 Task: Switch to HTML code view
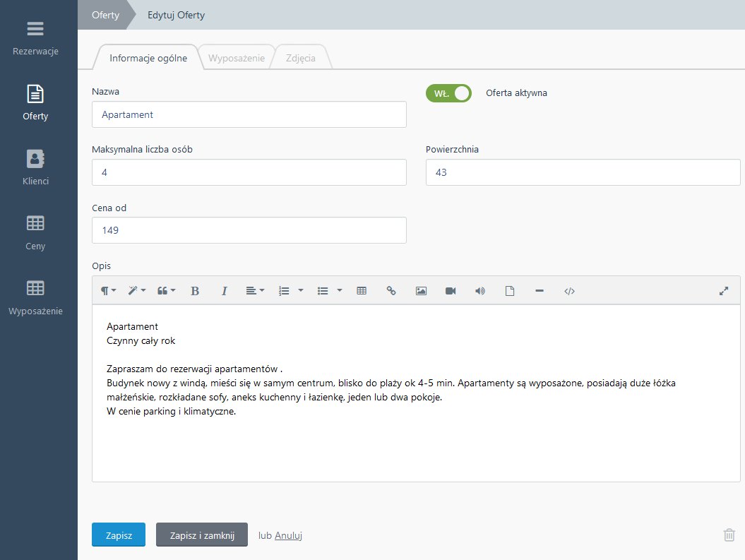click(x=569, y=291)
